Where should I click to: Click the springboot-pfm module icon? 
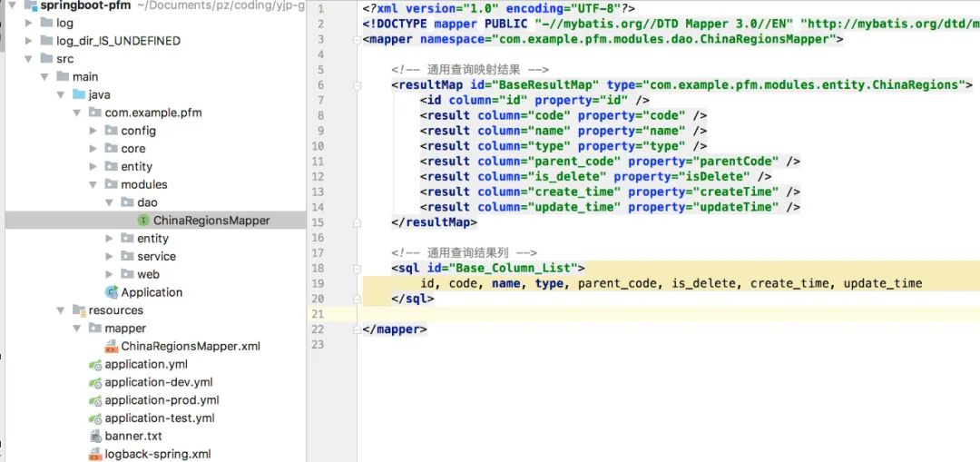point(30,5)
